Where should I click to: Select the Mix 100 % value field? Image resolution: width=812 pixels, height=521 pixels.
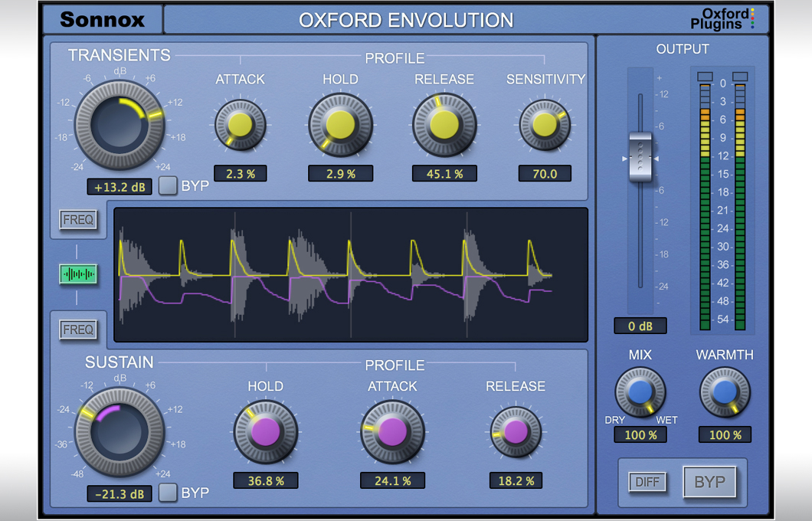(x=640, y=434)
